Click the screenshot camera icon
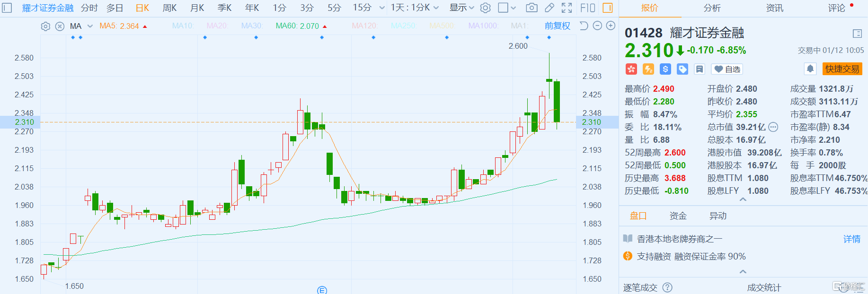 pos(531,8)
